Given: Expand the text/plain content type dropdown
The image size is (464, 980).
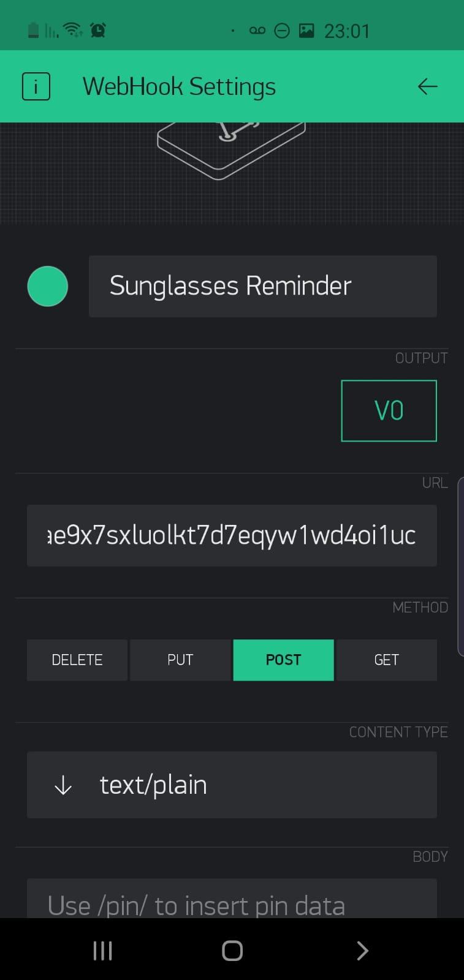Looking at the screenshot, I should tap(232, 785).
